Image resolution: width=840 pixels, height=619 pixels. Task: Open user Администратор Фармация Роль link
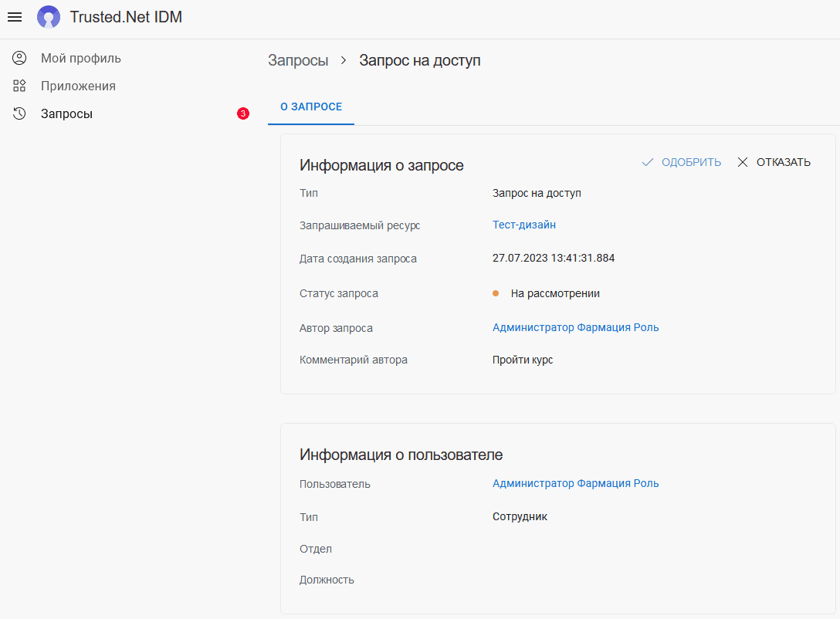click(575, 483)
